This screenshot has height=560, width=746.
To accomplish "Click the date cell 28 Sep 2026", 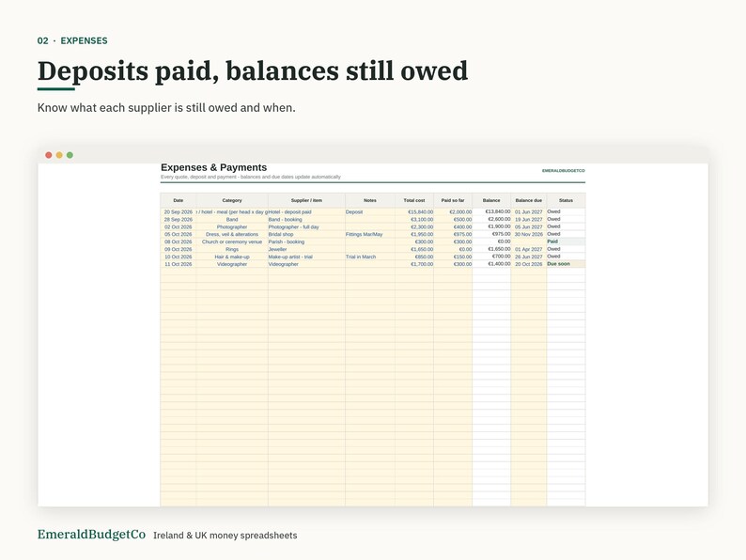I will [x=179, y=219].
